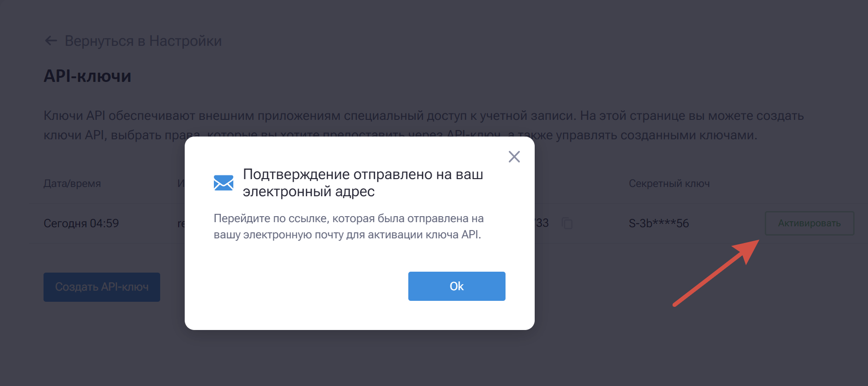Click the blue envelope mail icon
Image resolution: width=868 pixels, height=386 pixels.
click(x=224, y=183)
